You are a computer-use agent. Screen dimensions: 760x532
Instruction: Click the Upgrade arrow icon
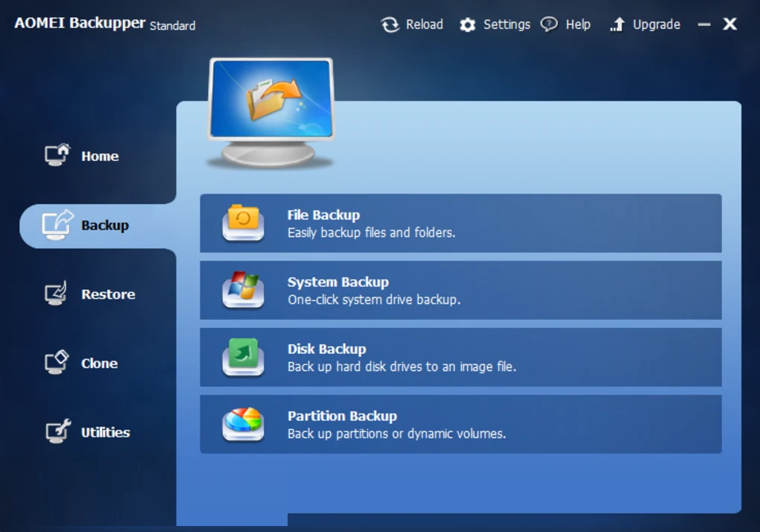(617, 25)
